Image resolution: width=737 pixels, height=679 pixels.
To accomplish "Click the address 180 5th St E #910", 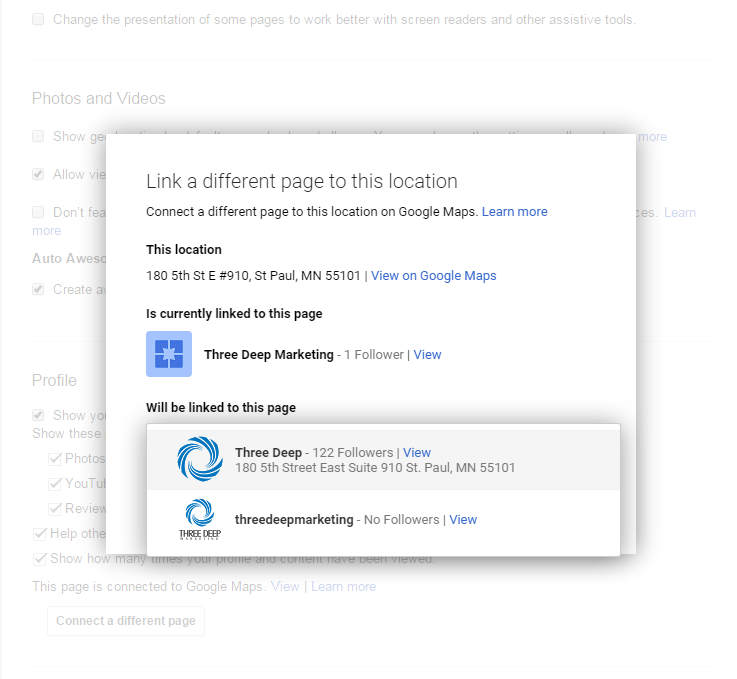I will [253, 275].
